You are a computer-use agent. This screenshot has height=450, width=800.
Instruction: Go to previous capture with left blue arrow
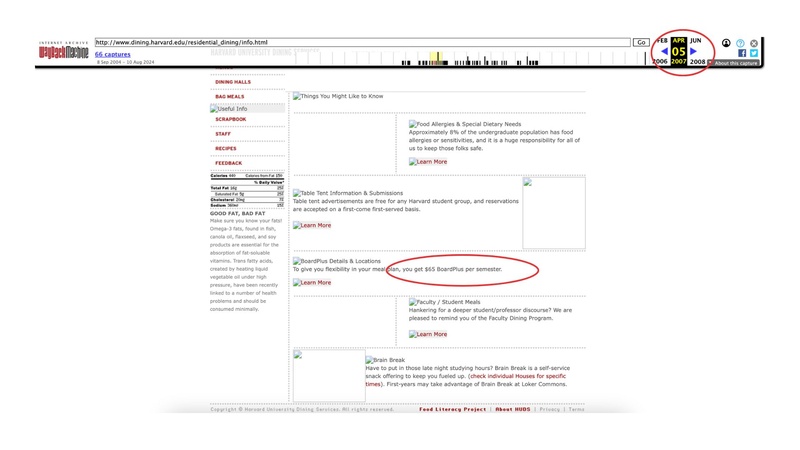pyautogui.click(x=664, y=51)
